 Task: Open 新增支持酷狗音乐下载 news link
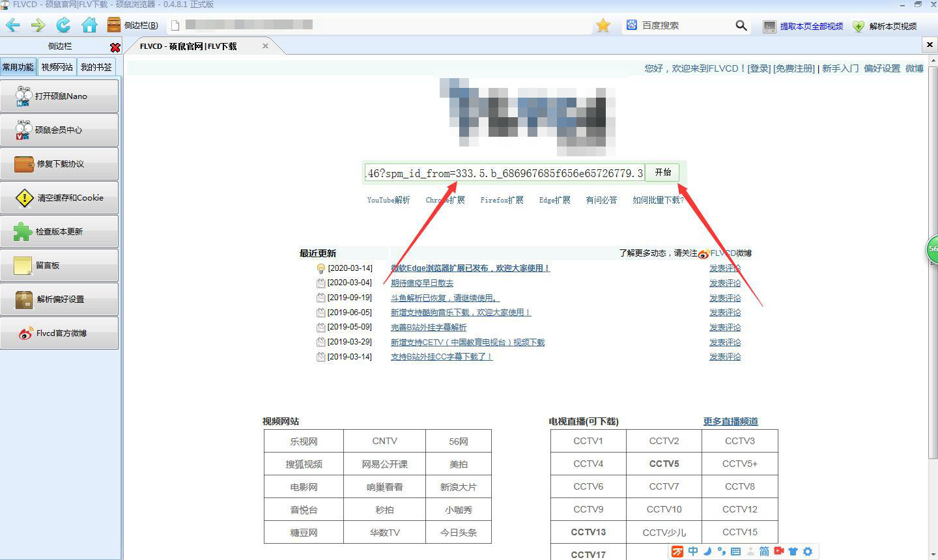(461, 313)
